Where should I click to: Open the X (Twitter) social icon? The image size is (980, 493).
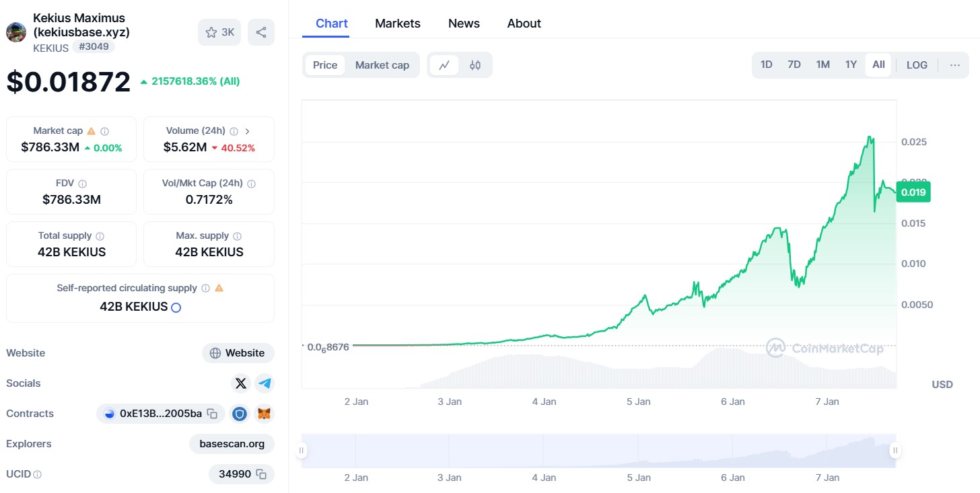(240, 383)
